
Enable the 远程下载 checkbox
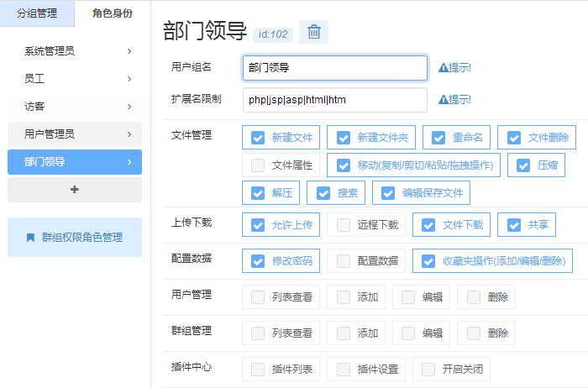pos(343,225)
